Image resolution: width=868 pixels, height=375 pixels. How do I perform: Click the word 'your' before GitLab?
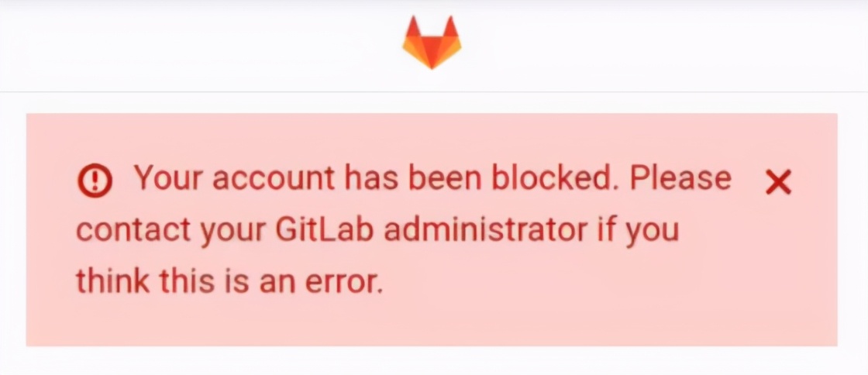click(x=233, y=233)
